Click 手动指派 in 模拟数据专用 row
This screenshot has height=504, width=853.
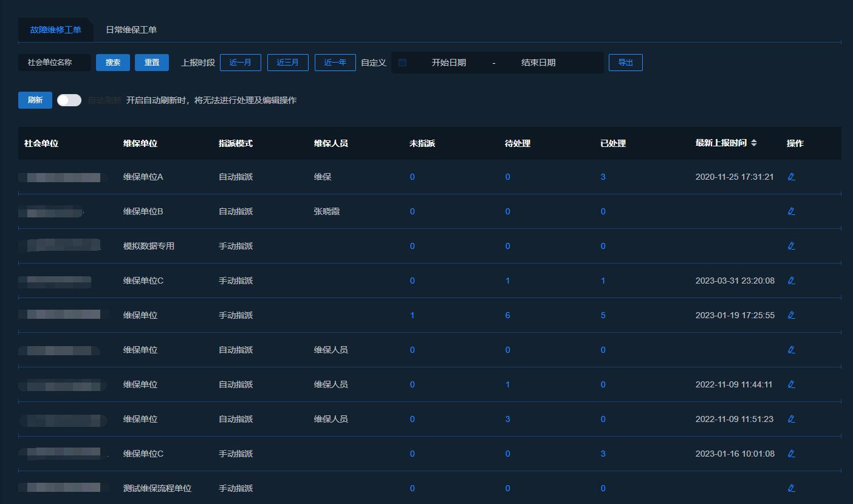[x=236, y=246]
